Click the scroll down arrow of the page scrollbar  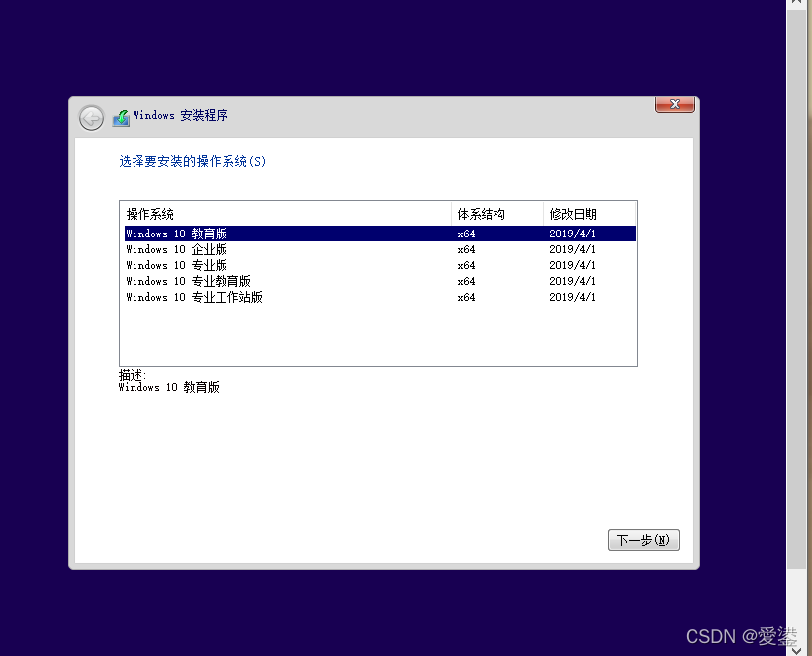(x=796, y=650)
